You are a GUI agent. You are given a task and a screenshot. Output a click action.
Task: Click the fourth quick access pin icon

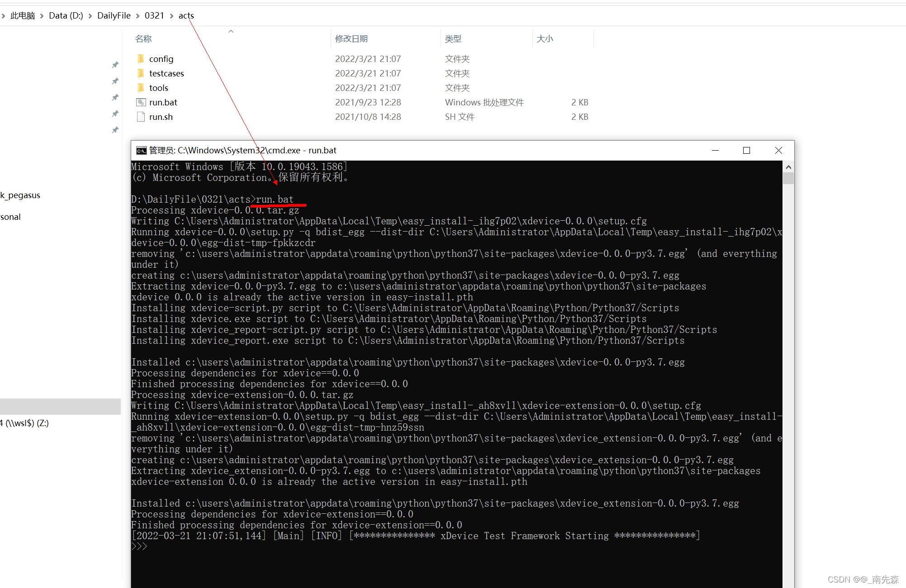(x=115, y=114)
